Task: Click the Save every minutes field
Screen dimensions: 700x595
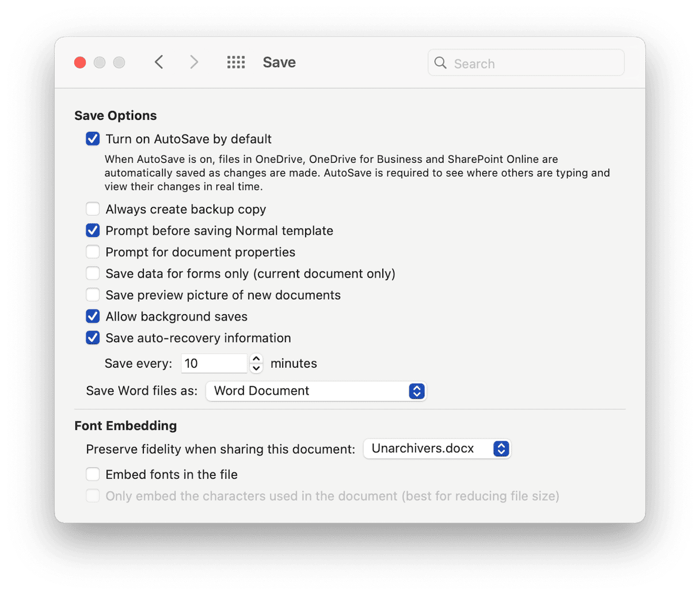Action: click(x=214, y=364)
